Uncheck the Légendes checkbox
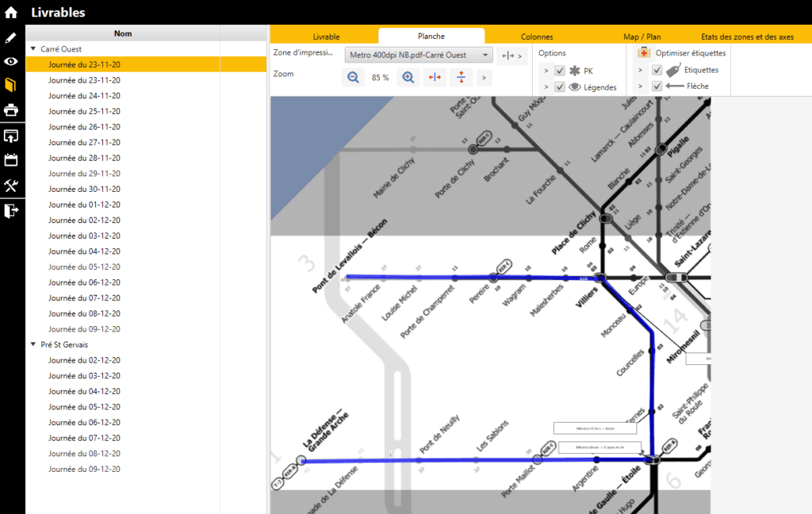812x514 pixels. [560, 87]
